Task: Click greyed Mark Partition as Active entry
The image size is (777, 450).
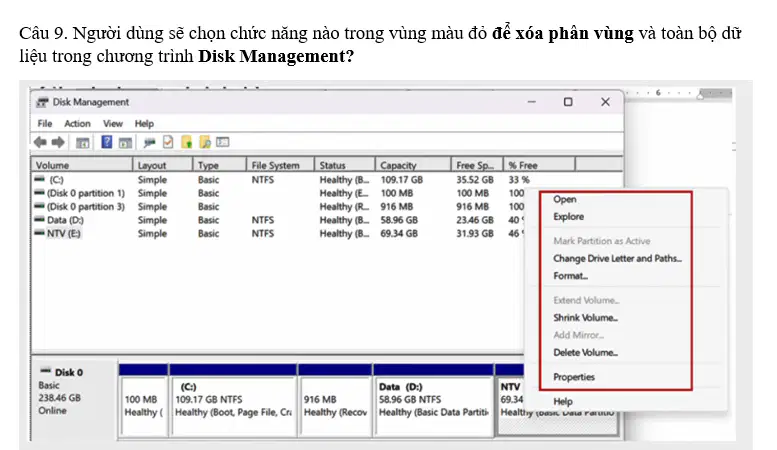Action: 602,241
